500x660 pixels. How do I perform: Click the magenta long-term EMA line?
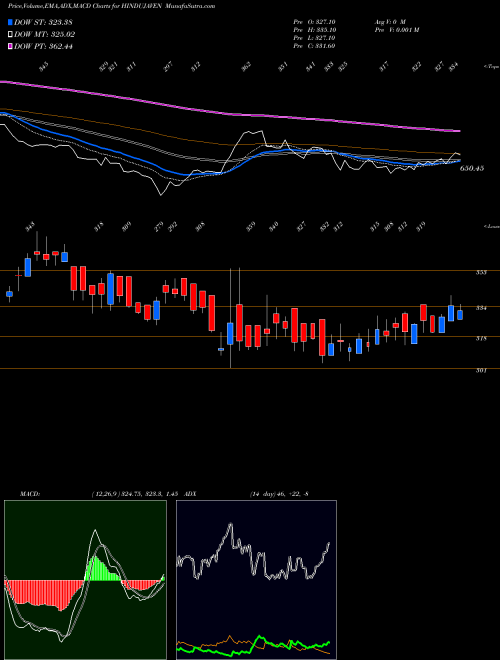point(230,112)
